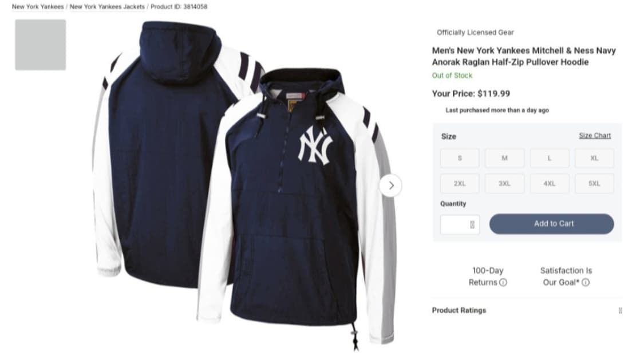Select size L
Viewport: 644px width, 359px height.
coord(550,158)
